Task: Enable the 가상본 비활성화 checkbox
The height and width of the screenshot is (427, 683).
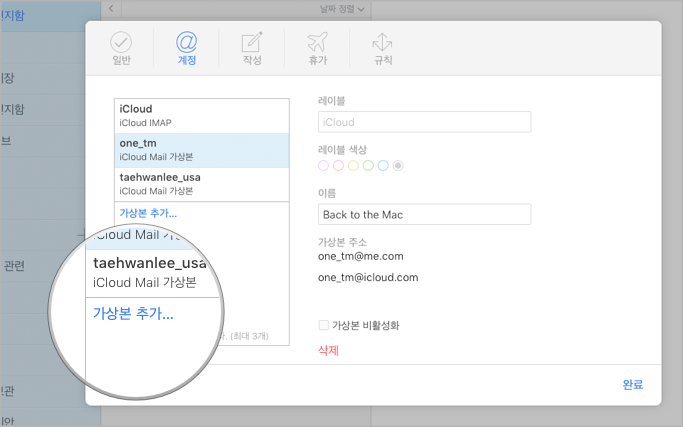Action: (x=324, y=325)
